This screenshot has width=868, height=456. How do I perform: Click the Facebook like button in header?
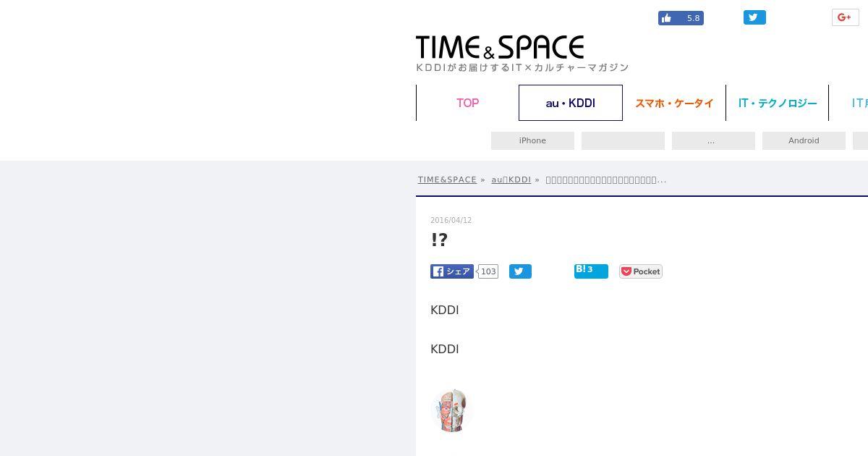(681, 18)
